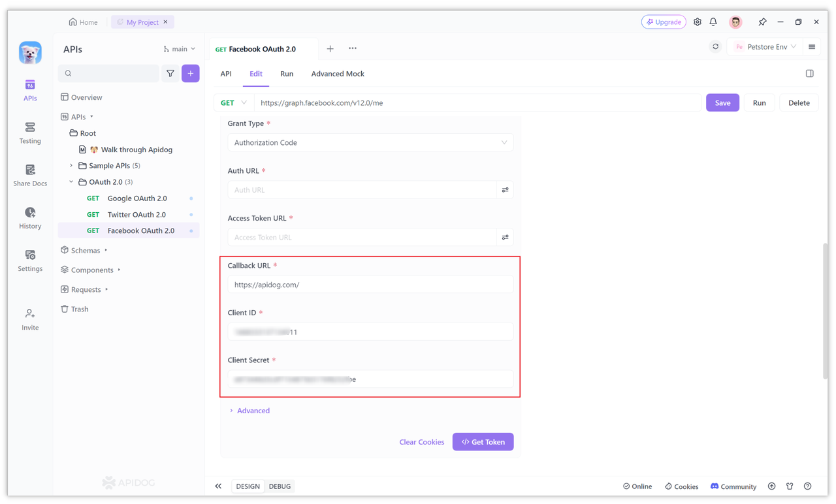Go to the Home tab
This screenshot has height=504, width=836.
coord(84,22)
